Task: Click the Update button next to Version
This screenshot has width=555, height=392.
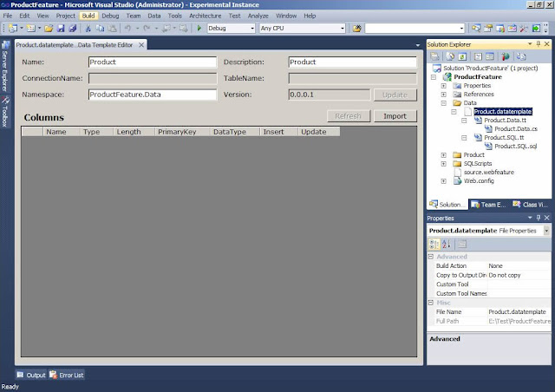Action: coord(395,95)
